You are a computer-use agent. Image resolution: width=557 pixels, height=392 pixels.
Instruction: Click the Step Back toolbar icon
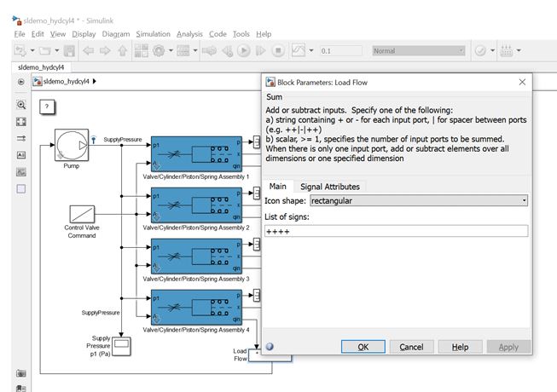point(227,51)
